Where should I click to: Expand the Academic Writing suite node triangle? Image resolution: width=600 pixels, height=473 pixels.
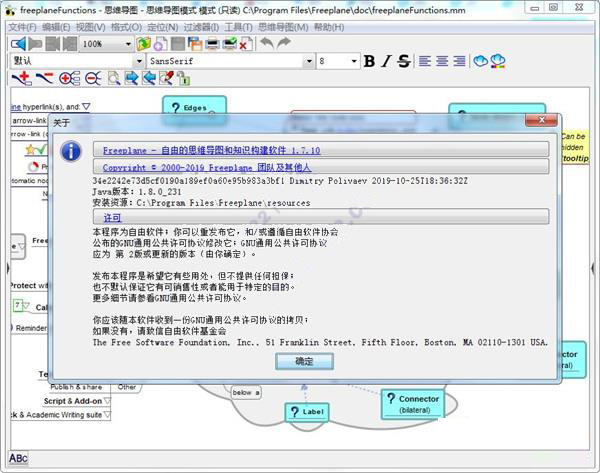pyautogui.click(x=107, y=414)
